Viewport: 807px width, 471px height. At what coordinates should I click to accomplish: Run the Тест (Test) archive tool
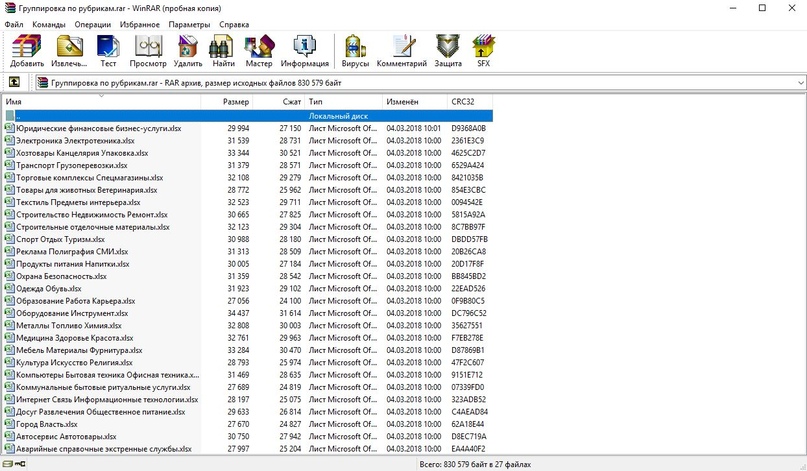pyautogui.click(x=108, y=50)
